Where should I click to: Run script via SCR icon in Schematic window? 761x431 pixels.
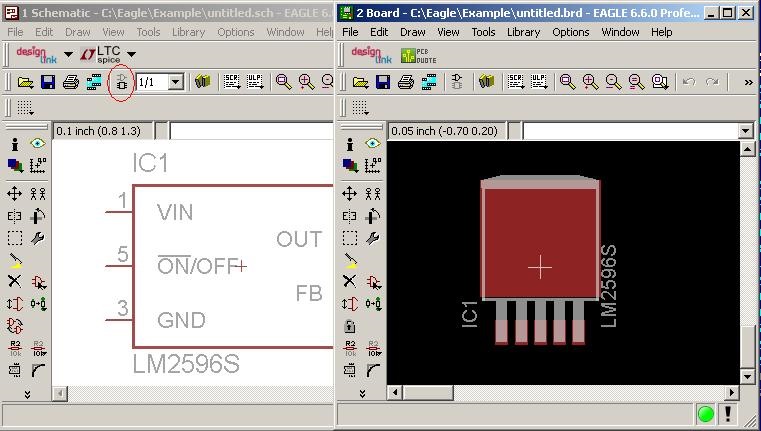tap(232, 82)
